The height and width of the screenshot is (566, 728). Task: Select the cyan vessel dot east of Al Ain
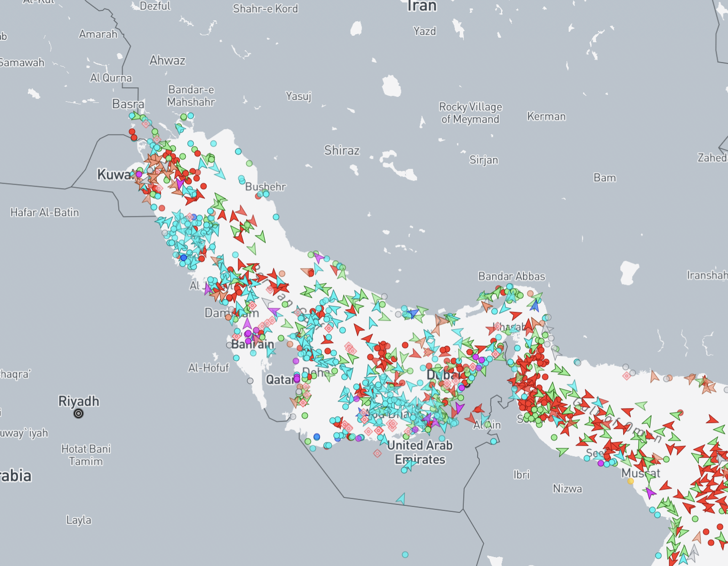(x=493, y=441)
